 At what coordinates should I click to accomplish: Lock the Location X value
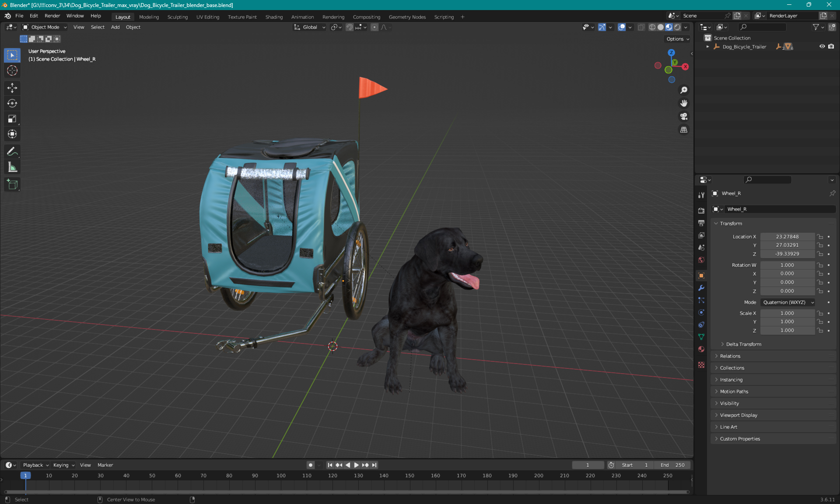tap(820, 237)
